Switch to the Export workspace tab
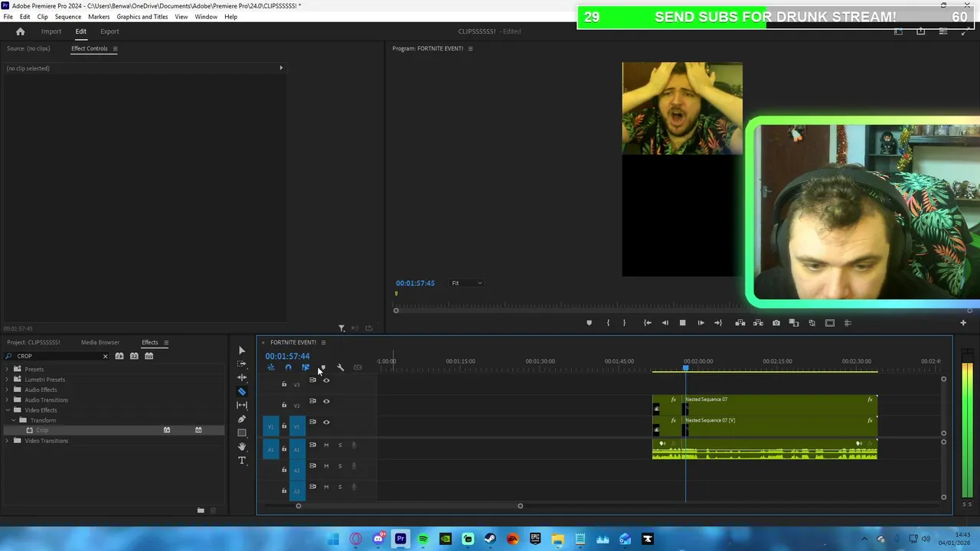The image size is (980, 551). coord(109,31)
